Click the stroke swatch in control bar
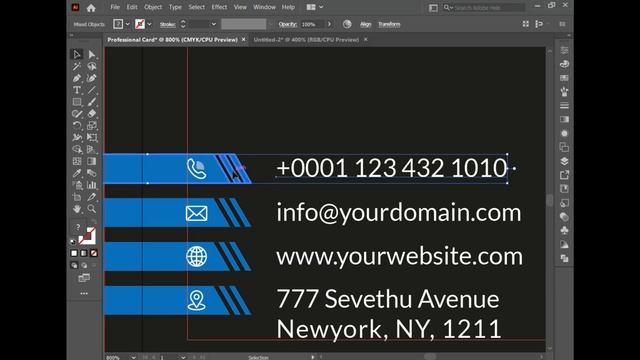The height and width of the screenshot is (360, 640). click(140, 24)
